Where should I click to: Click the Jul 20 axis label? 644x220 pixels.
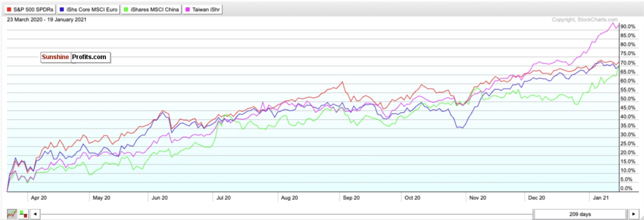(x=224, y=198)
